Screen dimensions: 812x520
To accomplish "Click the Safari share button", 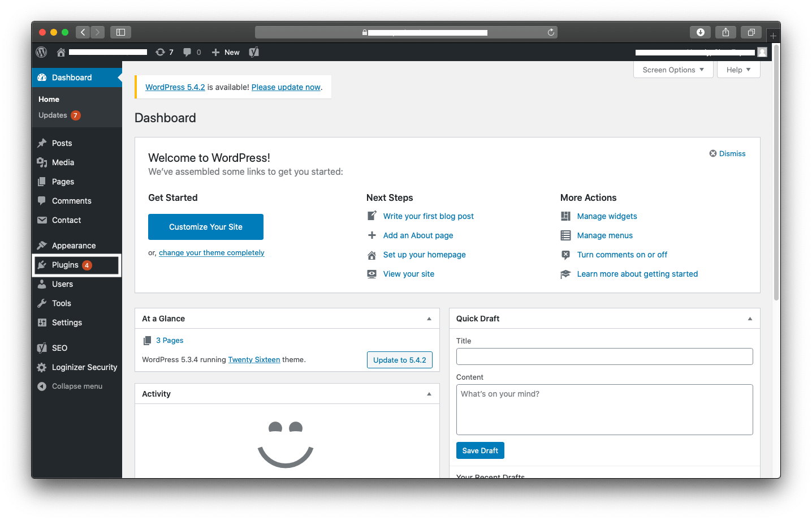I will pos(725,32).
